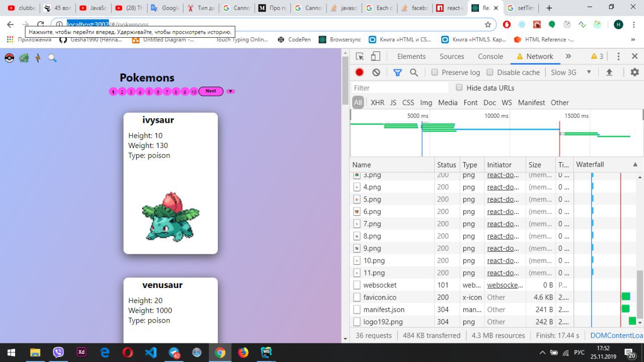Open Visual Studio Code from the taskbar
Screen dimensions: 644x362
151,352
